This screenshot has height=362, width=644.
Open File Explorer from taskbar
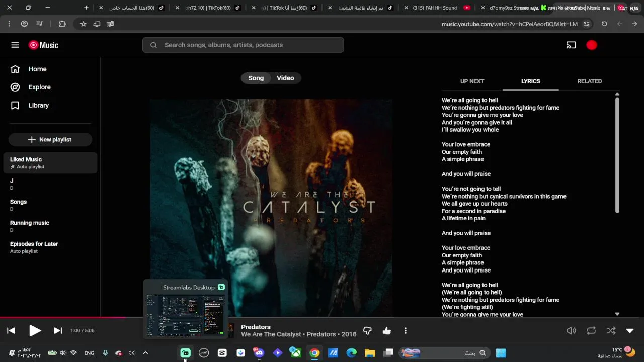click(370, 353)
